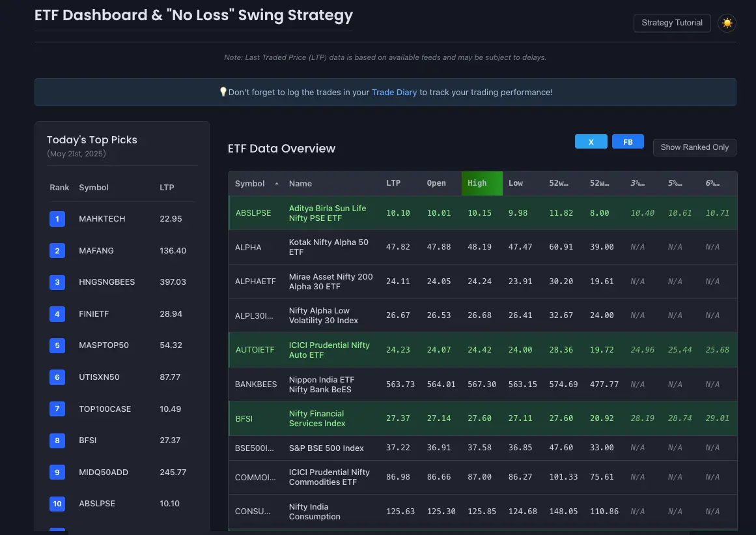Select MAHKTECH in Top Picks
The image size is (756, 535).
[x=102, y=219]
